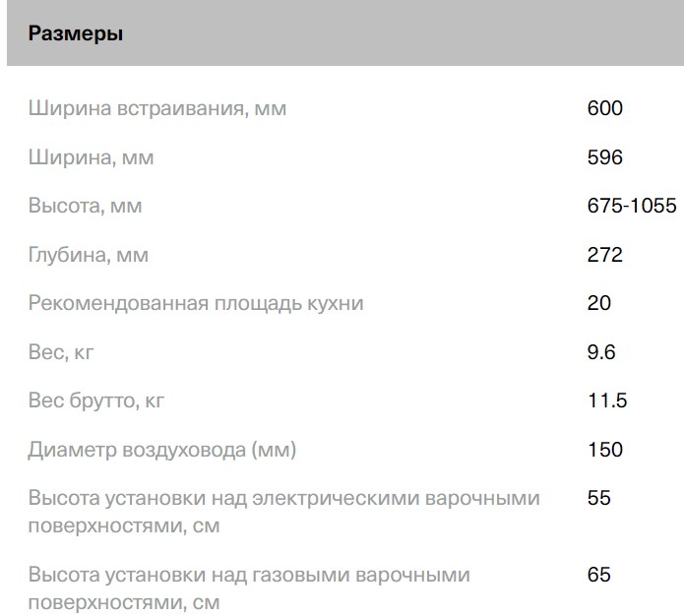Click Рекомендованная площадь кухни label
Image resolution: width=684 pixels, height=616 pixels.
pyautogui.click(x=196, y=303)
